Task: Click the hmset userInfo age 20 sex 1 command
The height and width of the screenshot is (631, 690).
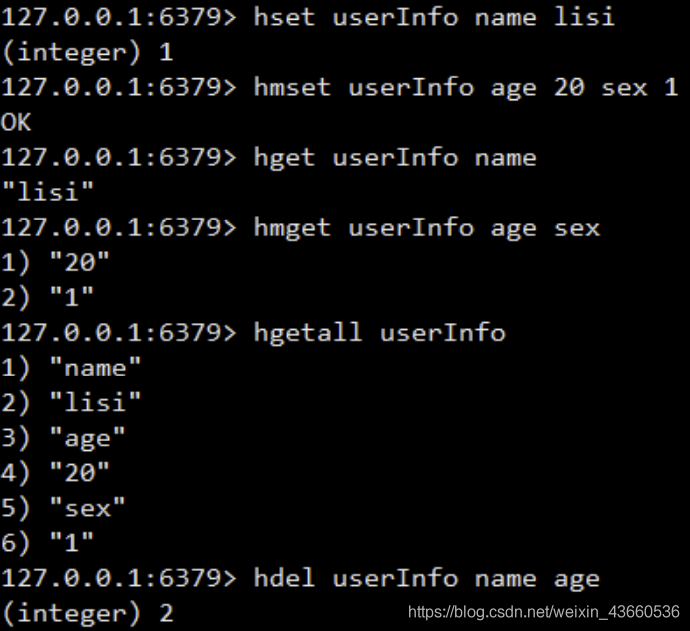Action: [466, 88]
